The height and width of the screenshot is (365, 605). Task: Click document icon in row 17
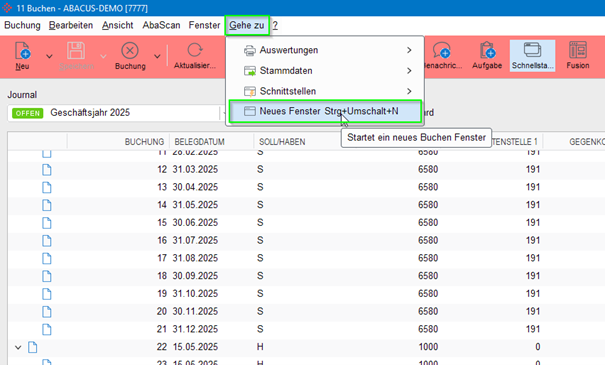tap(47, 259)
